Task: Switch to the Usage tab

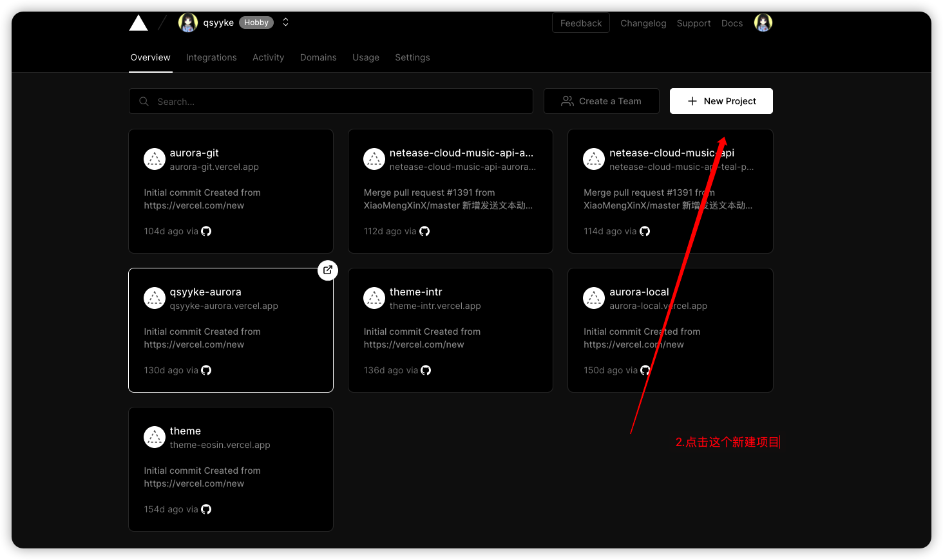Action: [366, 57]
